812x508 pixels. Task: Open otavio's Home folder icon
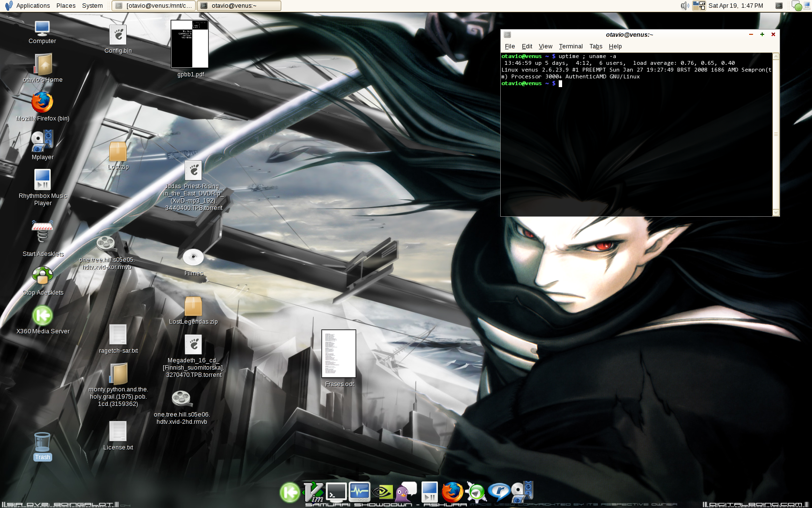[x=43, y=64]
